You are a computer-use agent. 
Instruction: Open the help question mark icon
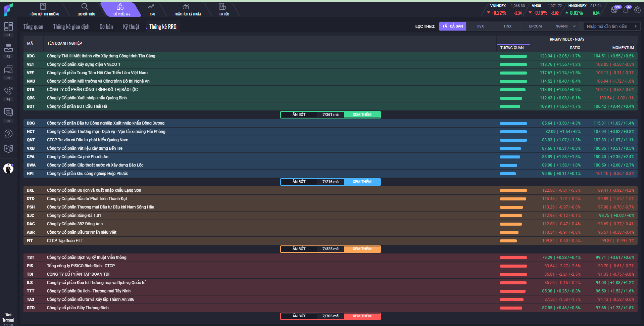8,134
